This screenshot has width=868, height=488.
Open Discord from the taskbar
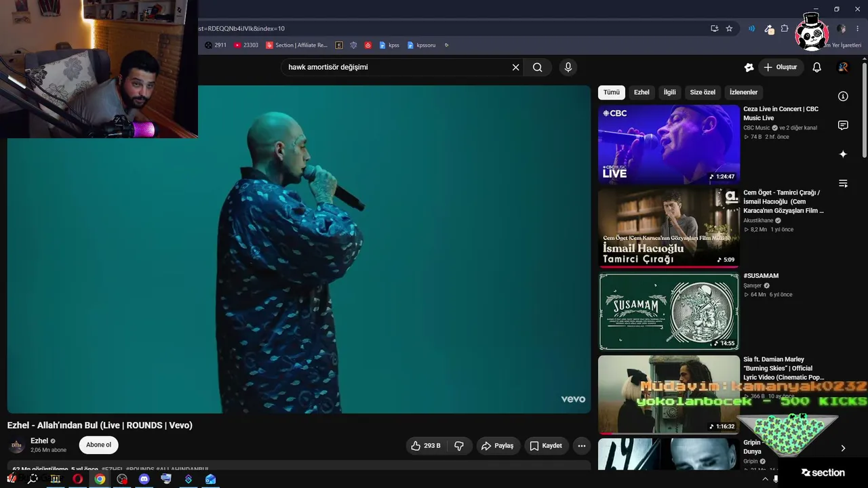coord(144,479)
